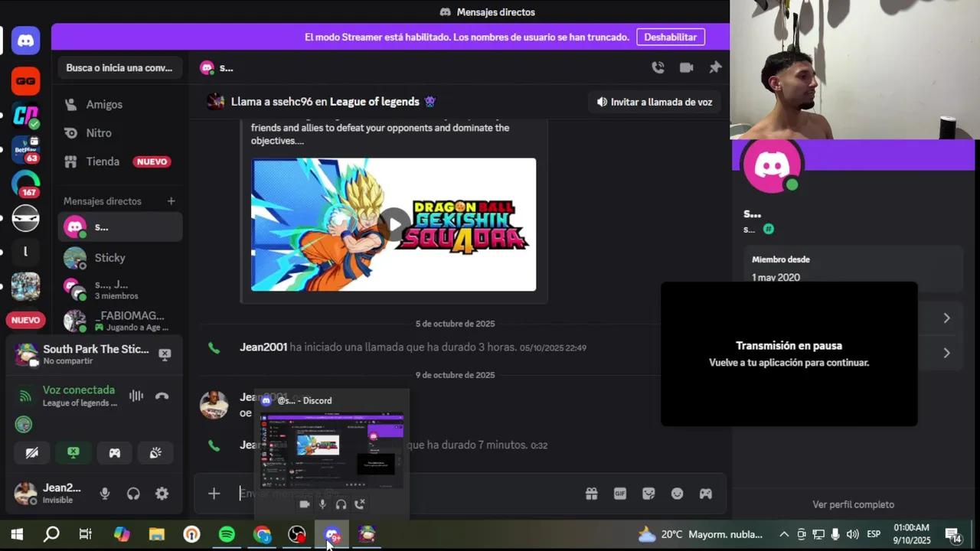The height and width of the screenshot is (551, 980).
Task: Create a new direct message with plus
Action: [171, 201]
